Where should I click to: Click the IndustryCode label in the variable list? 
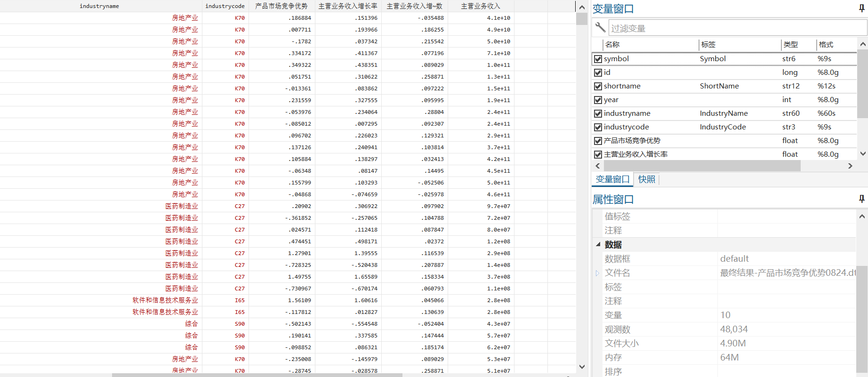(723, 127)
